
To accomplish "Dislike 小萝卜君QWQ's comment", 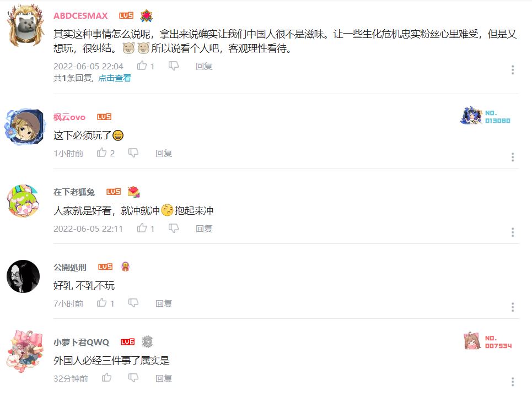I will point(133,378).
